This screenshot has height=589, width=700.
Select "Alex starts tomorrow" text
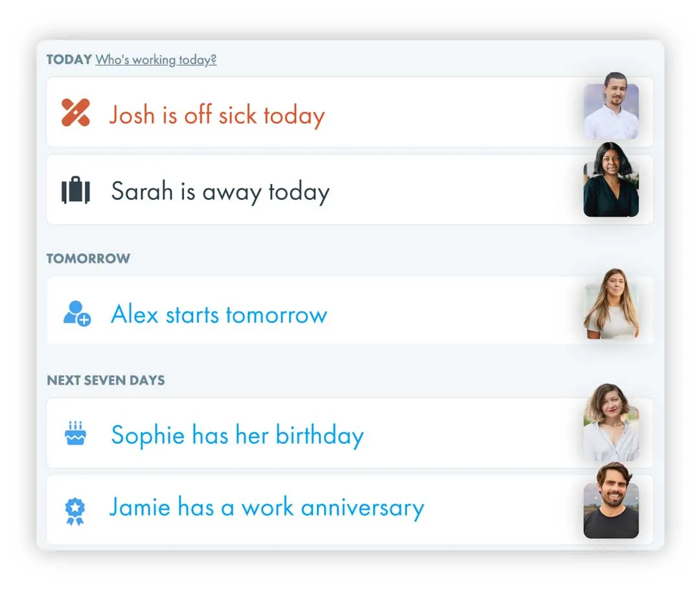pyautogui.click(x=218, y=315)
